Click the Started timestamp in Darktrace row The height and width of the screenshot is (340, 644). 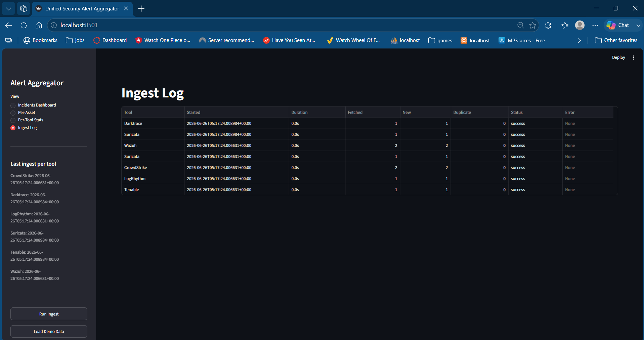point(237,123)
